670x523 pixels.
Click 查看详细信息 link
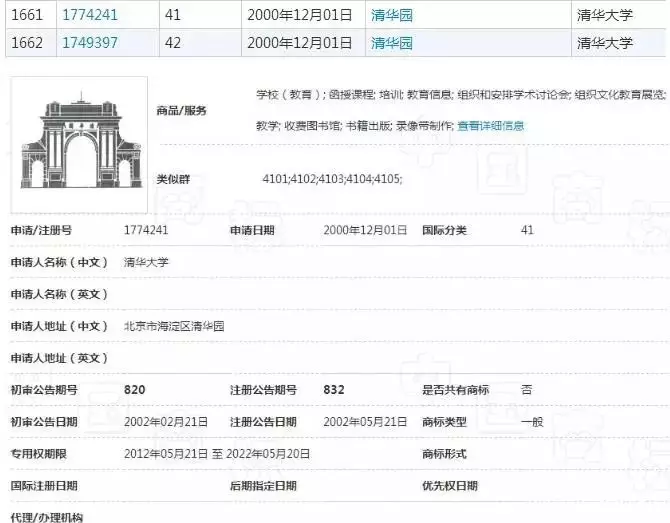click(491, 126)
